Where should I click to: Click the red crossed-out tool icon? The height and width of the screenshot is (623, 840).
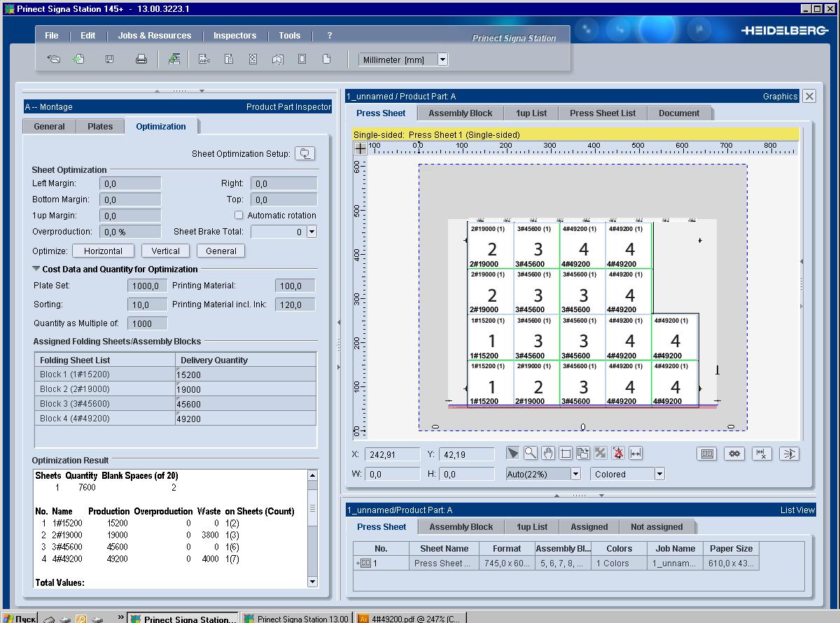[x=618, y=454]
